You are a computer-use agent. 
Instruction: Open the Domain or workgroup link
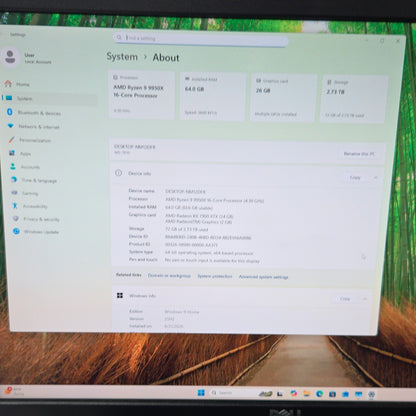pos(169,276)
